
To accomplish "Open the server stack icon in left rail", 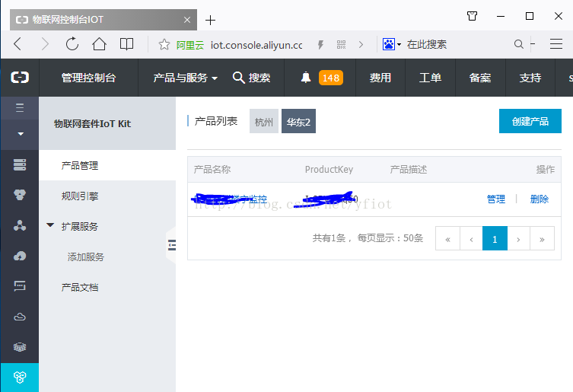I will point(20,164).
